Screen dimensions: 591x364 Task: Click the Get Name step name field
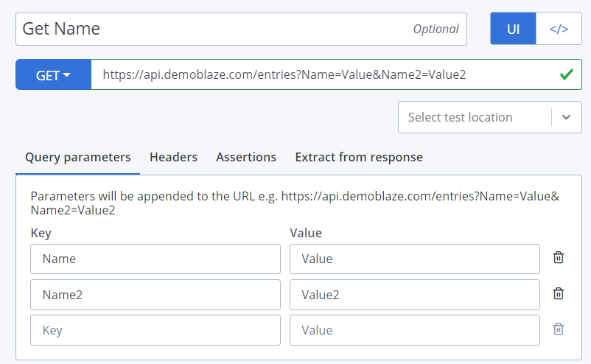pos(241,29)
